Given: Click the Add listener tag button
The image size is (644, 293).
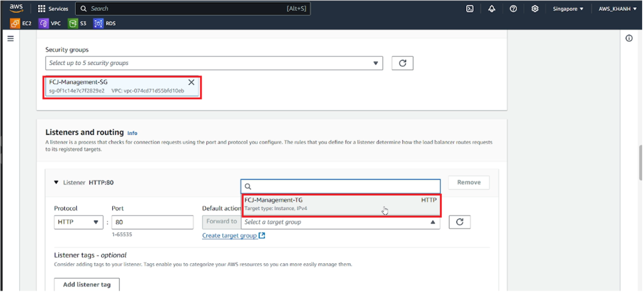Looking at the screenshot, I should (87, 284).
